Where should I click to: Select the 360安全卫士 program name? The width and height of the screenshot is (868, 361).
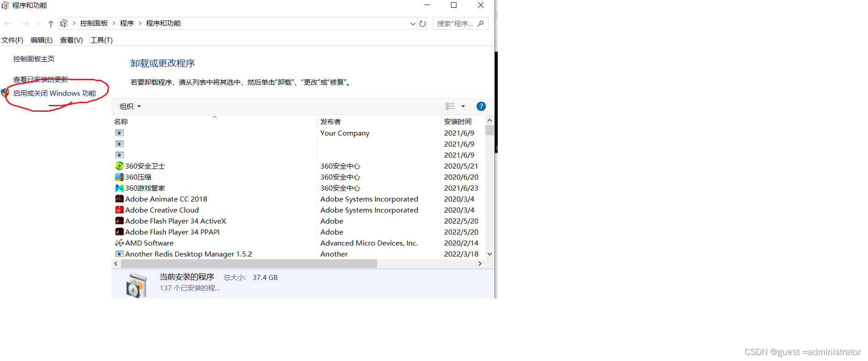[x=145, y=166]
